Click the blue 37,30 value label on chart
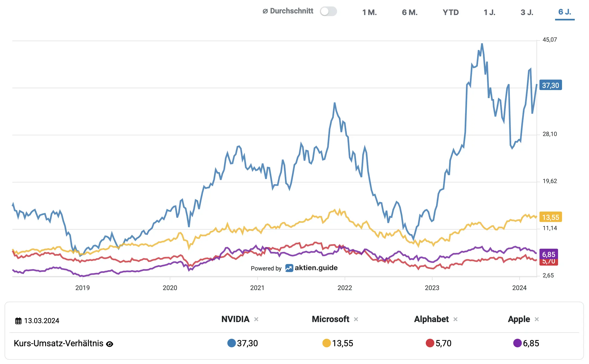 click(551, 85)
